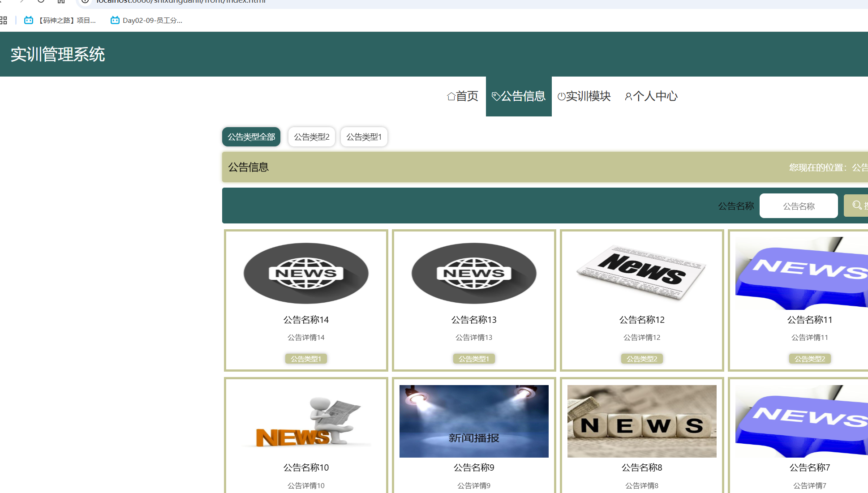Click the text 公告详情12
The image size is (868, 493).
pyautogui.click(x=642, y=337)
